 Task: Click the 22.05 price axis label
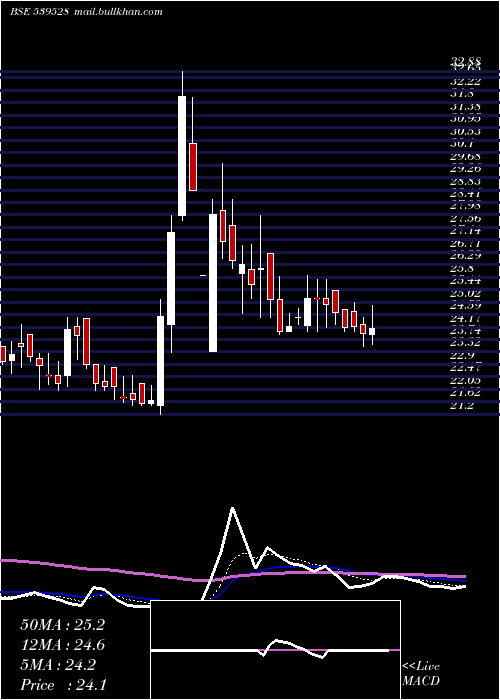466,380
